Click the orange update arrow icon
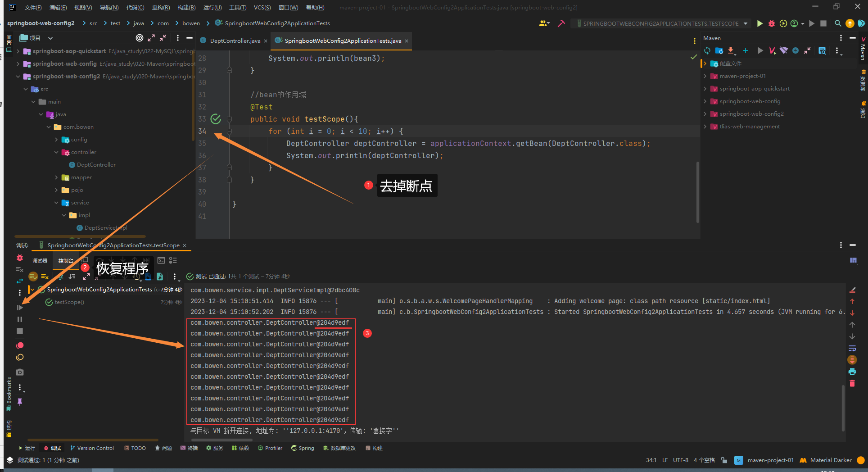The width and height of the screenshot is (868, 472). pos(850,23)
